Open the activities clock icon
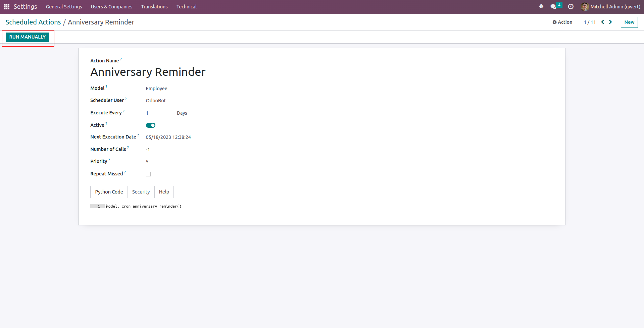 (571, 7)
